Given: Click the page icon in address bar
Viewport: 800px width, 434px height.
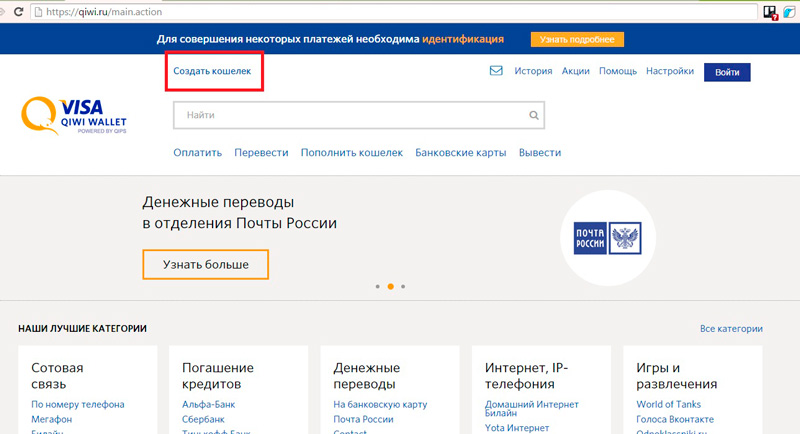Looking at the screenshot, I should pyautogui.click(x=38, y=12).
